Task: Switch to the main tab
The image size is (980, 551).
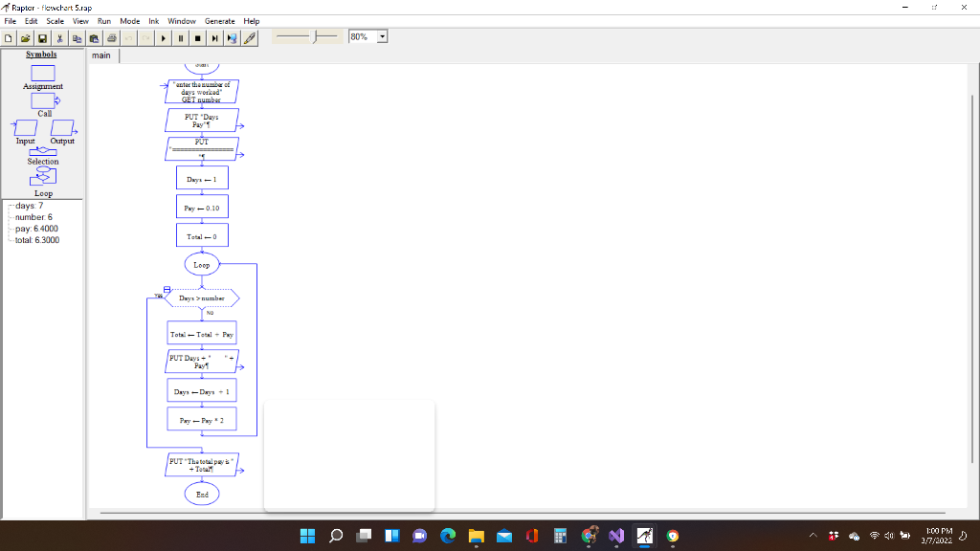Action: 100,55
